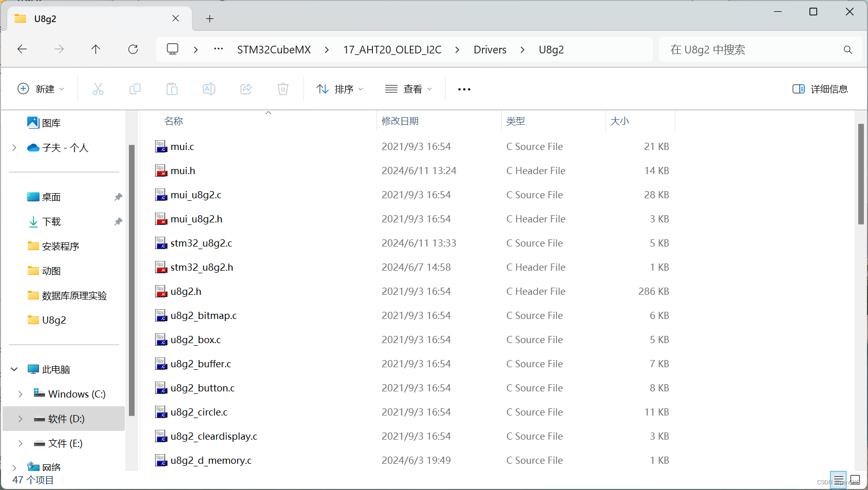
Task: Expand the 软件 (D:) drive
Action: [21, 419]
